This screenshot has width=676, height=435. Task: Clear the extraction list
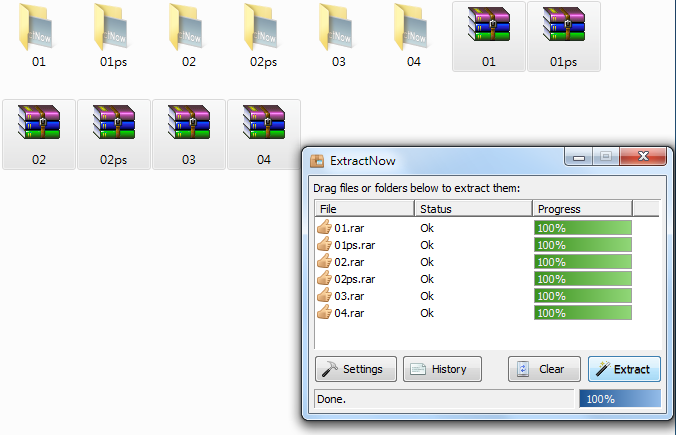pyautogui.click(x=544, y=369)
